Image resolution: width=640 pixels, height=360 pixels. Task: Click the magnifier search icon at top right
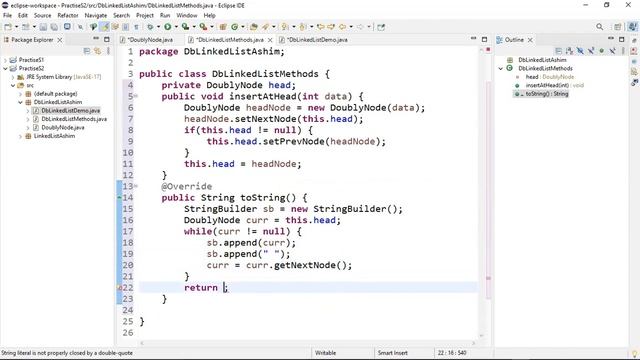599,27
